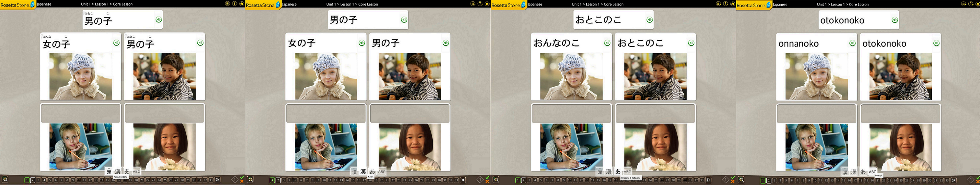Select hiragana あ script on the furigana screen
Image resolution: width=980 pixels, height=185 pixels.
pyautogui.click(x=127, y=171)
